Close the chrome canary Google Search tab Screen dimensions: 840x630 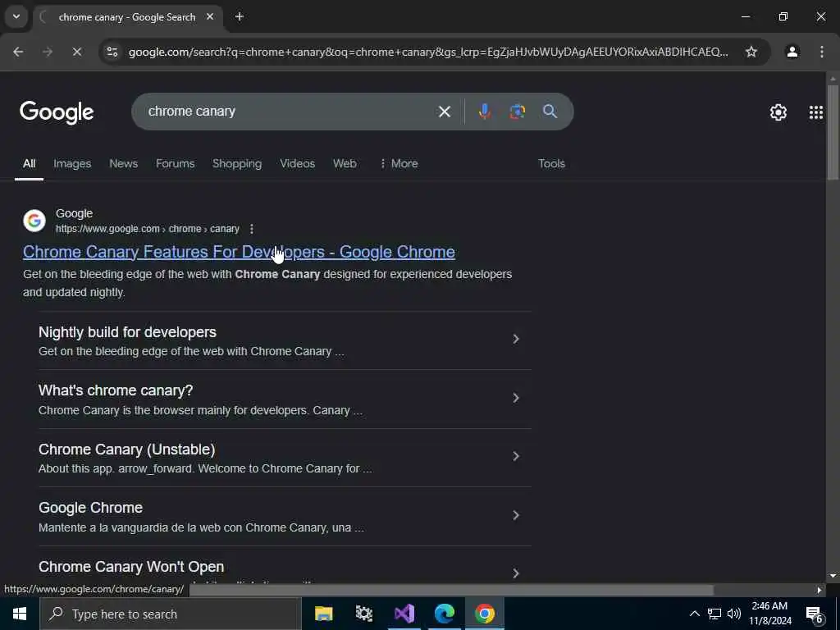210,17
